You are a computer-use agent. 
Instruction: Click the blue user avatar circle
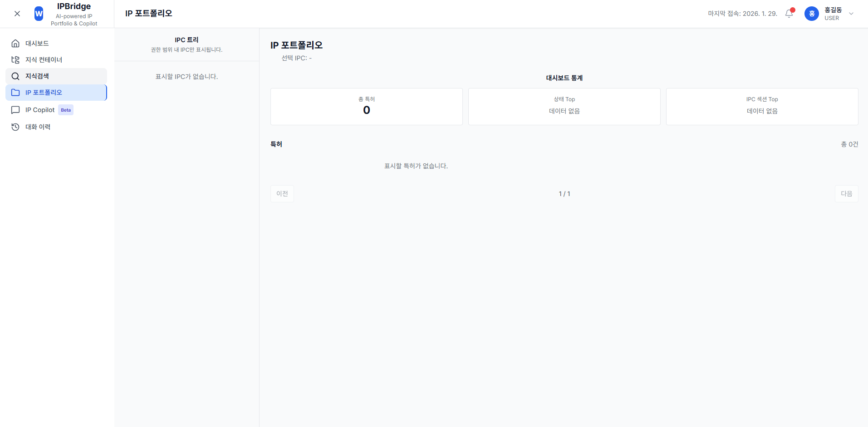click(811, 14)
